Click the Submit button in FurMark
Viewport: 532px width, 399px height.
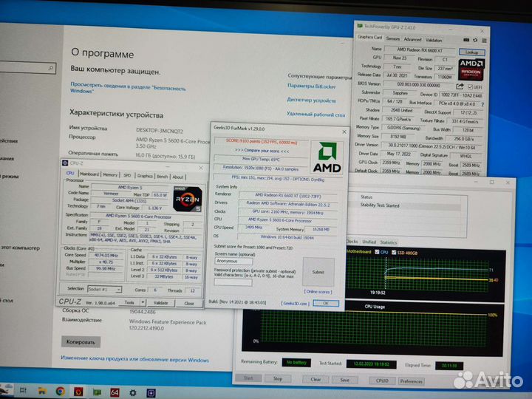[318, 272]
